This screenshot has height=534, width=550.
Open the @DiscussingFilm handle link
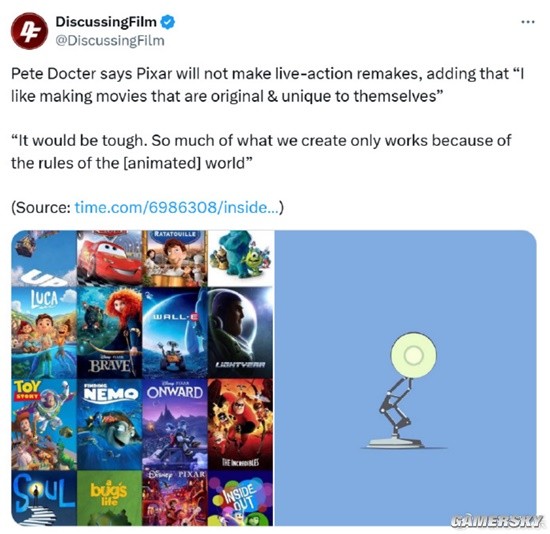(x=110, y=40)
